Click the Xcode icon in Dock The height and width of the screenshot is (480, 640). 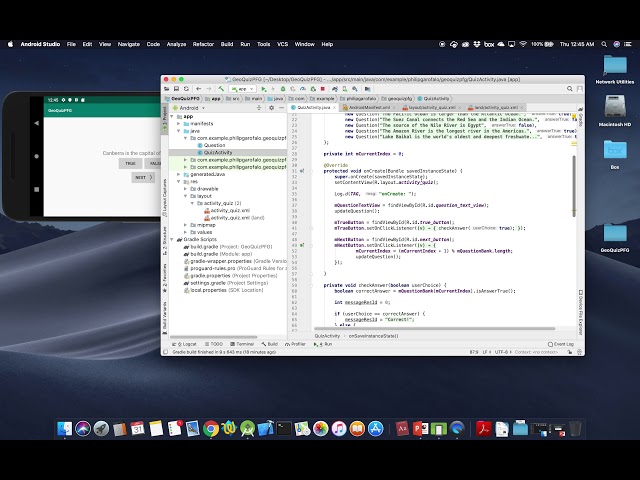tap(266, 429)
